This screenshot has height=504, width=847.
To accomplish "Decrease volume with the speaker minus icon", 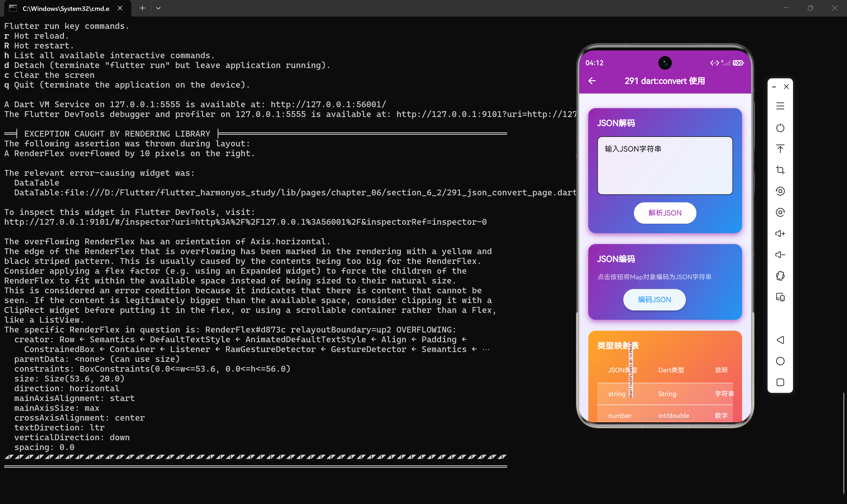I will (x=780, y=255).
